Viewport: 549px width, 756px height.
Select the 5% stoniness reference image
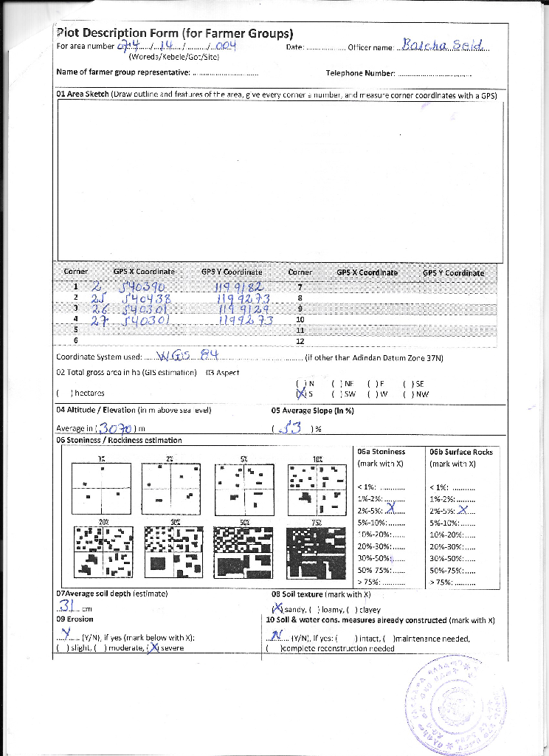[244, 490]
